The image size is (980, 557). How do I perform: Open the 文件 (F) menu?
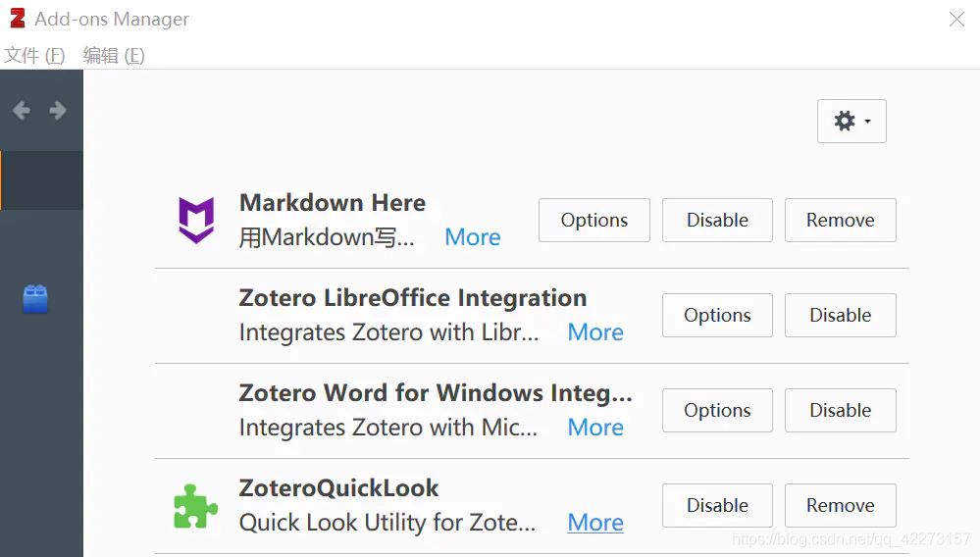pyautogui.click(x=34, y=55)
